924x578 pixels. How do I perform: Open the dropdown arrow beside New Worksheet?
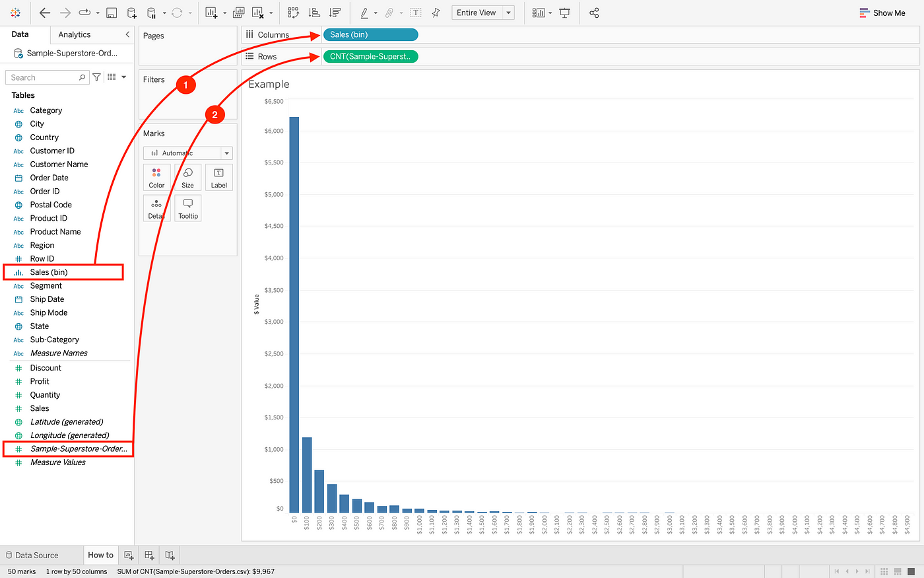tap(224, 13)
